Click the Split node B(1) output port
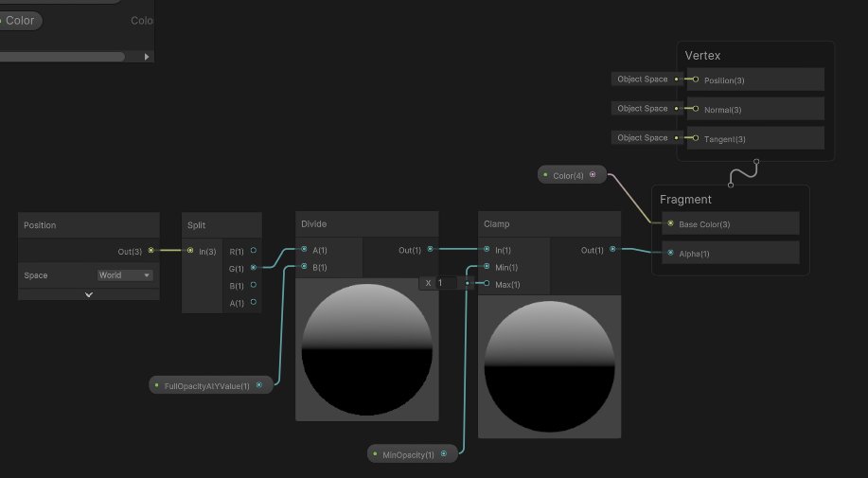Image resolution: width=868 pixels, height=478 pixels. (x=254, y=285)
